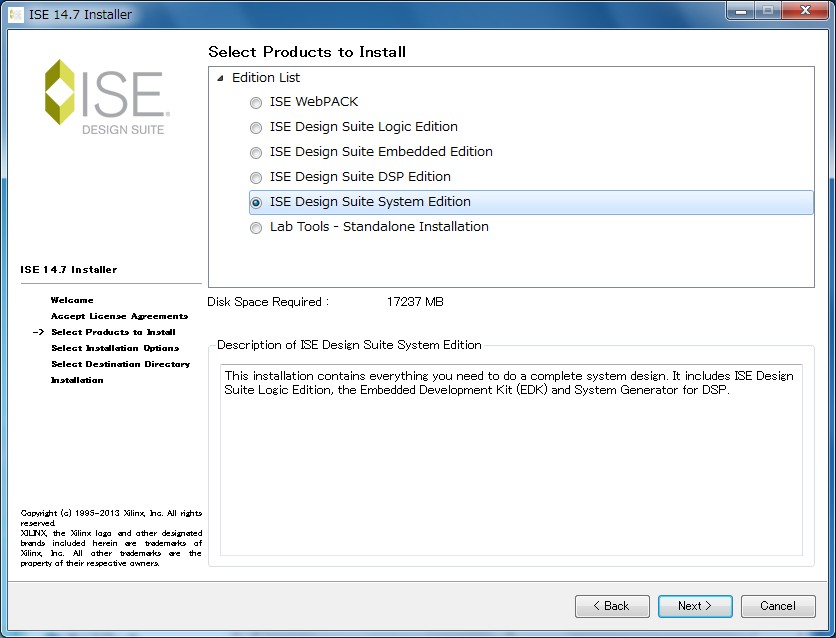This screenshot has height=638, width=836.
Task: Maximize the ISE 14.7 Installer window
Action: (x=768, y=11)
